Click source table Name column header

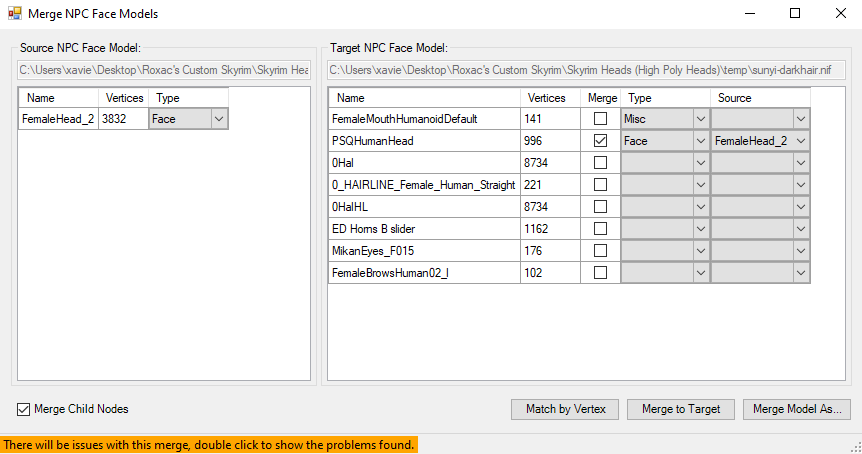coord(58,98)
